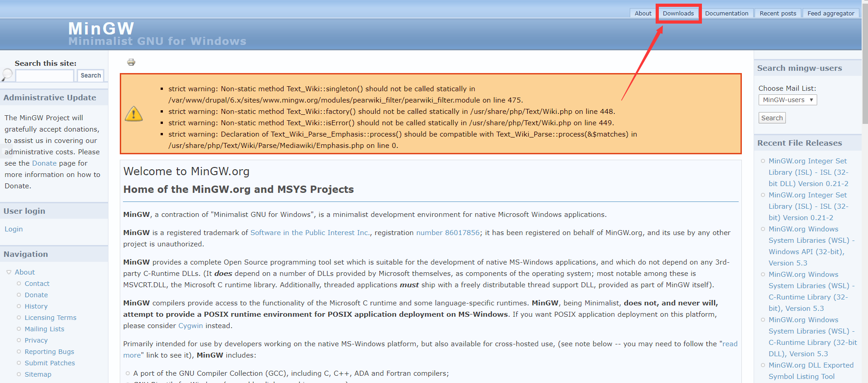Open the Mailing Lists link

(x=44, y=329)
